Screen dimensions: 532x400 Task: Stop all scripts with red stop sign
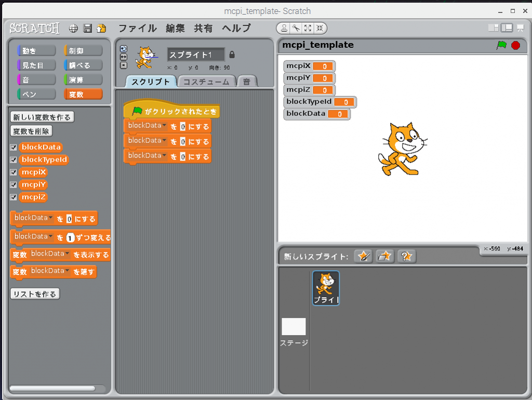(x=516, y=45)
